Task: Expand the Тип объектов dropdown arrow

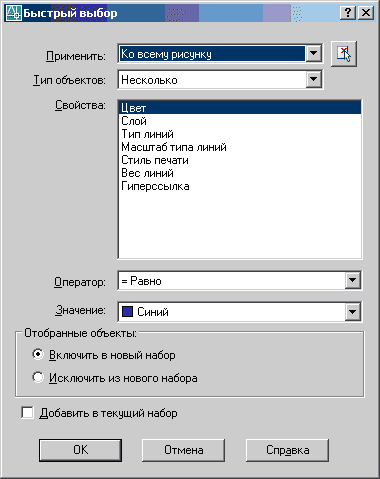Action: point(313,80)
